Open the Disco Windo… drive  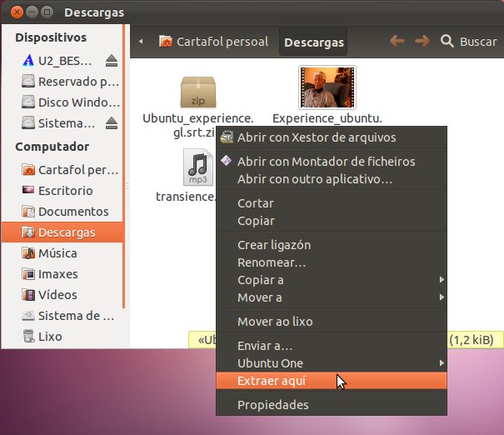click(62, 102)
